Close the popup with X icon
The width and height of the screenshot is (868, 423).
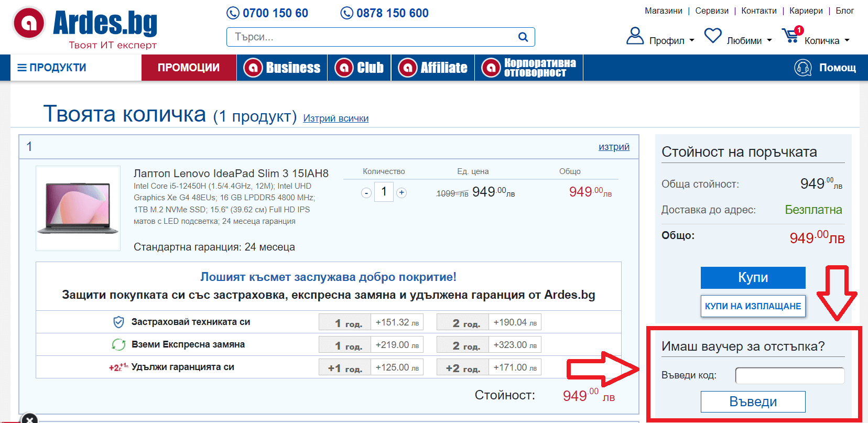coord(29,419)
